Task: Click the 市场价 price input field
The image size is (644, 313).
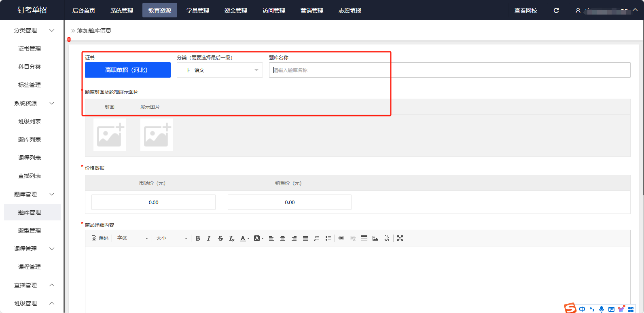Action: click(153, 202)
